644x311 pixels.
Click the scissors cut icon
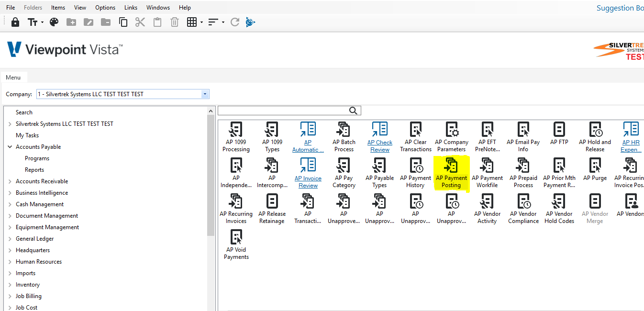tap(140, 22)
